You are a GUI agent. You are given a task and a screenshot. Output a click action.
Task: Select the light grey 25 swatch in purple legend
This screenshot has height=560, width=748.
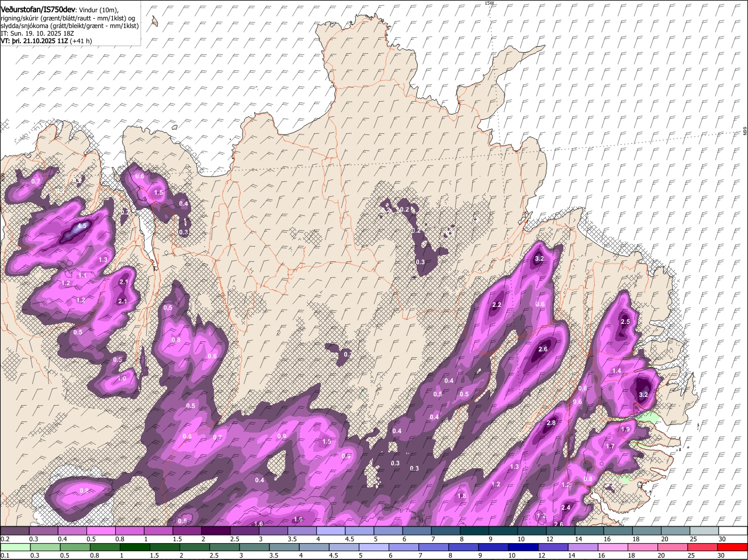704,531
